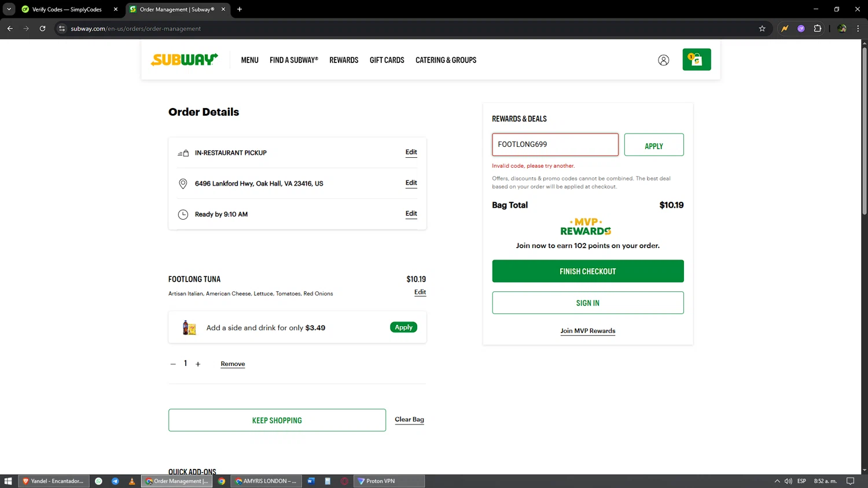View site information icon in address bar
Viewport: 868px width, 488px height.
[x=62, y=28]
